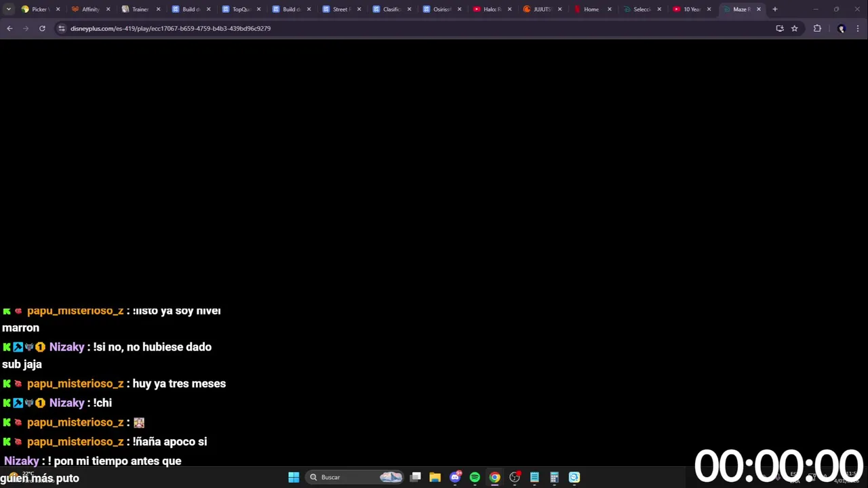This screenshot has width=868, height=488.
Task: Switch to the Clasific tab
Action: [391, 9]
